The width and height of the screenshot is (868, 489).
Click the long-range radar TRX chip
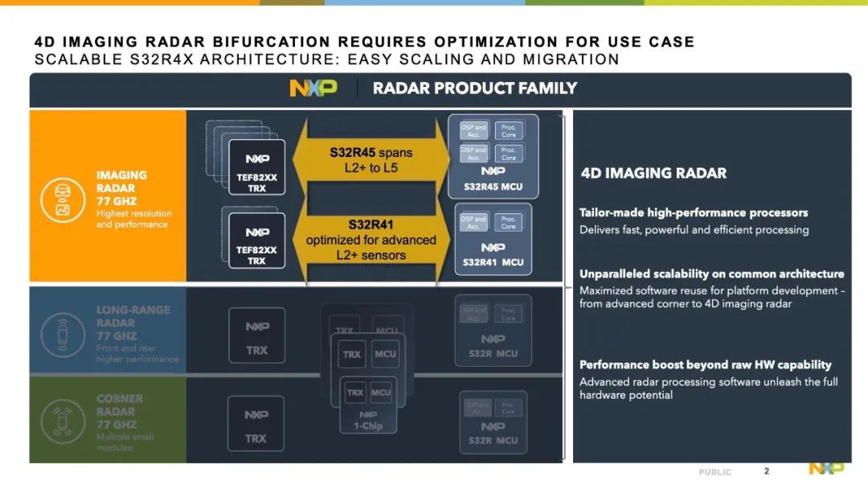pos(257,335)
